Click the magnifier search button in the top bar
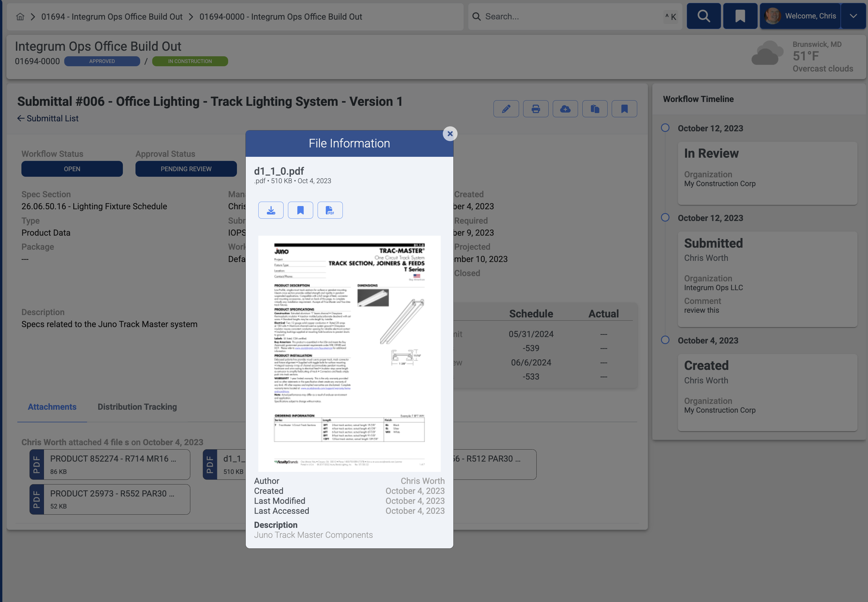Screen dimensions: 868x602 [x=703, y=16]
